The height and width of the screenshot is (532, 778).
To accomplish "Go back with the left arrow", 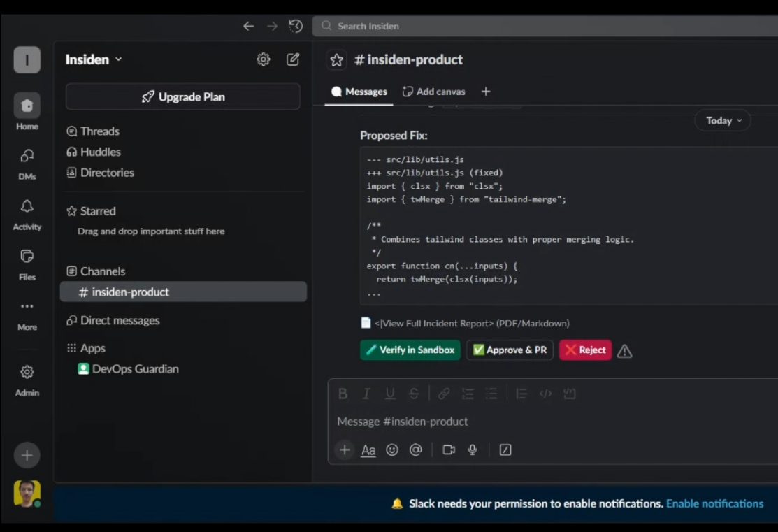I will [248, 26].
